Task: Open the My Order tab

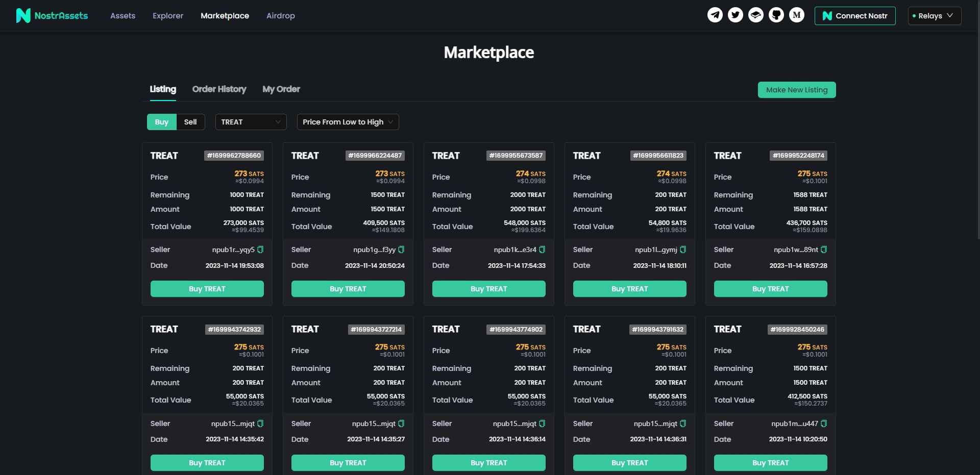Action: pos(281,89)
